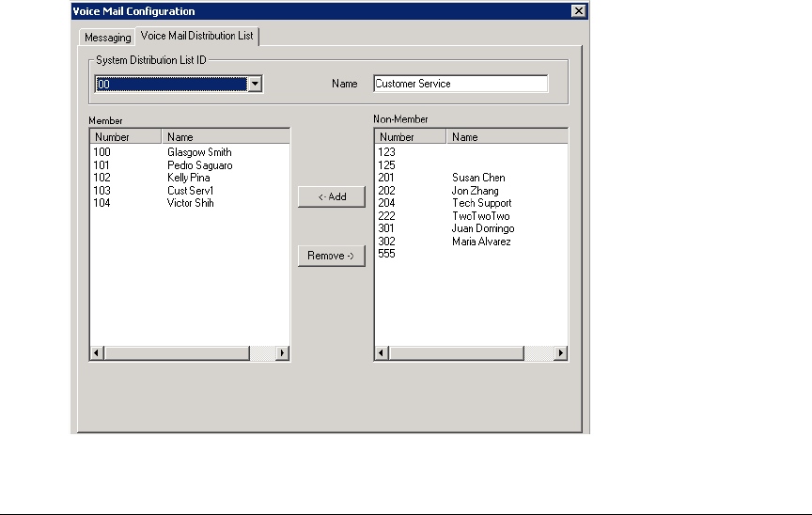Sort Member list by Number column header
The height and width of the screenshot is (515, 812).
[x=126, y=137]
